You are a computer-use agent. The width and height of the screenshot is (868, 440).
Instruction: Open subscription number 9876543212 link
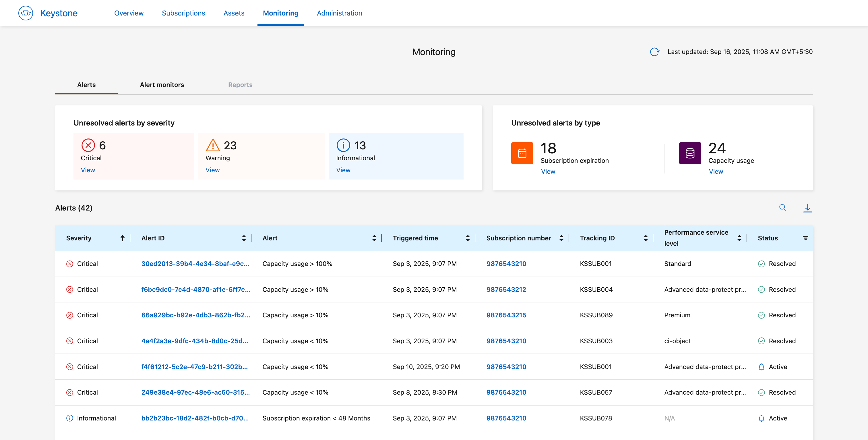pos(506,290)
